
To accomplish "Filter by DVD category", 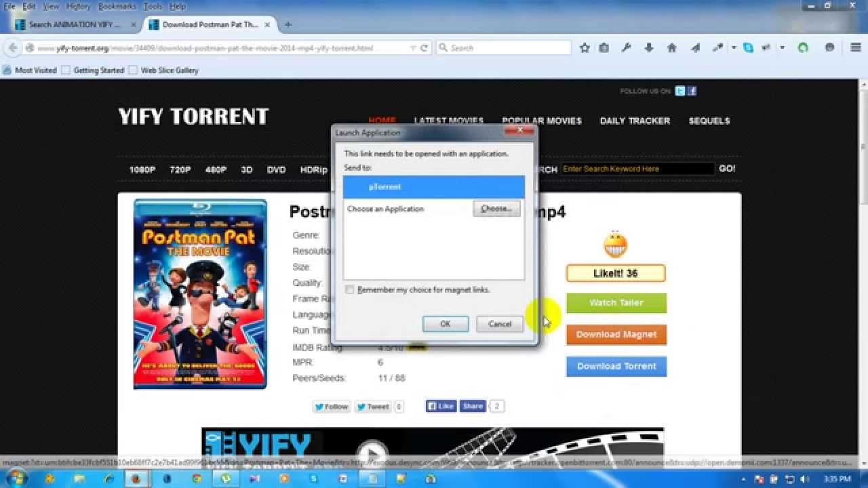I will [276, 170].
